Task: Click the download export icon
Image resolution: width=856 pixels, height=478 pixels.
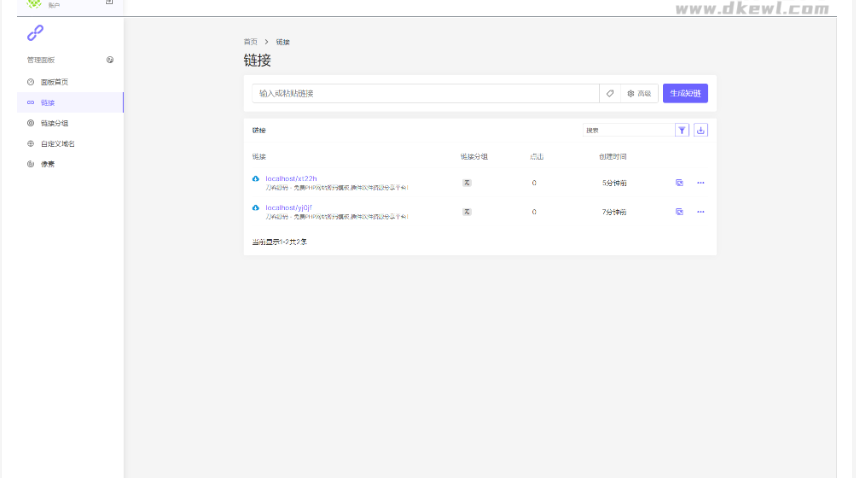Action: click(x=700, y=130)
